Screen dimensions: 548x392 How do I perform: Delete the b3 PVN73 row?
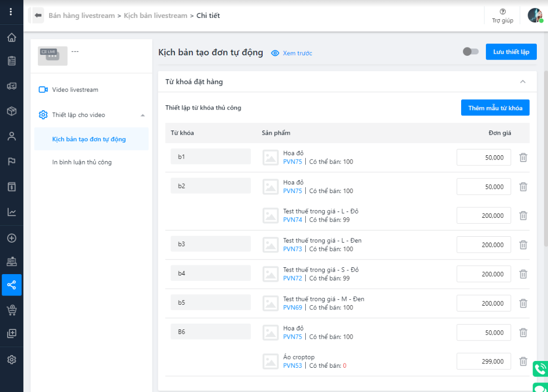pos(523,245)
